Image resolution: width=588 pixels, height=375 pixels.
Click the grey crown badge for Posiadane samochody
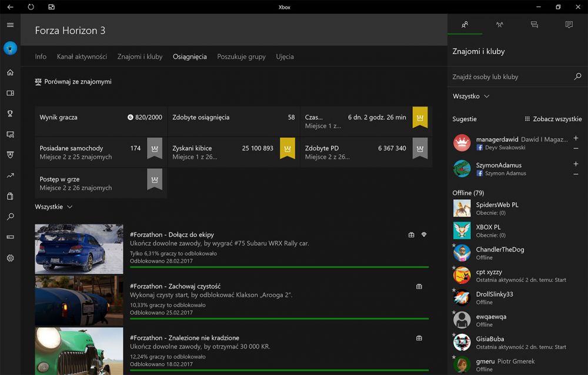(x=155, y=148)
